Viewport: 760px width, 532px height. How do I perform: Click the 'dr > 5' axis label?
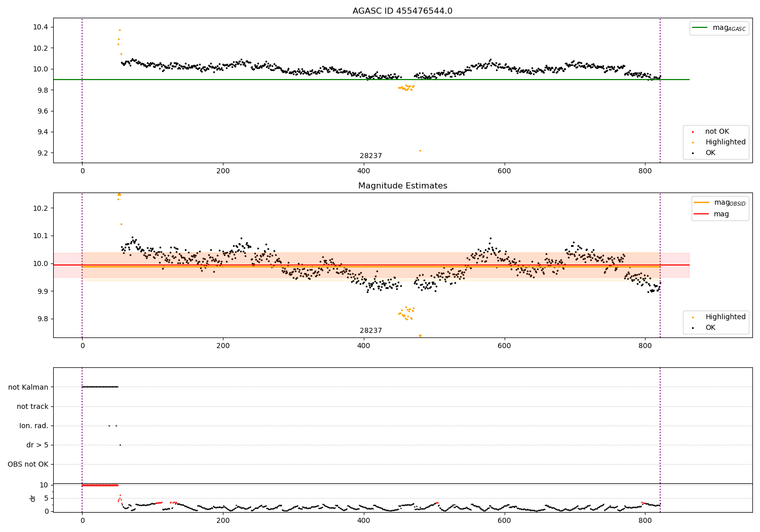click(37, 445)
